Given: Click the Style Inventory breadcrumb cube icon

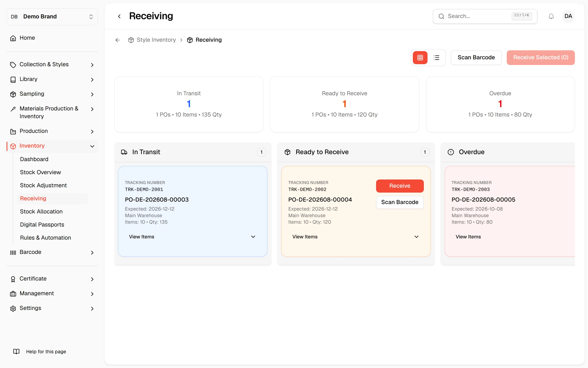Looking at the screenshot, I should [x=131, y=40].
